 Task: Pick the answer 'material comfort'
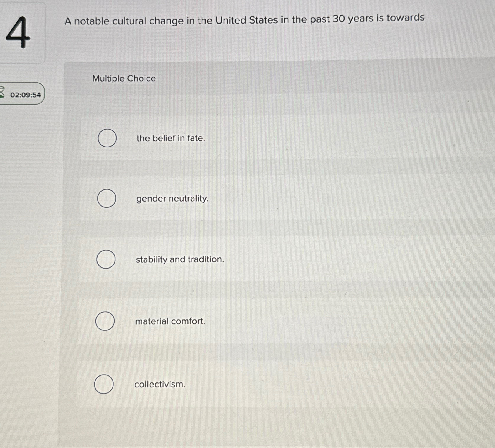click(170, 321)
